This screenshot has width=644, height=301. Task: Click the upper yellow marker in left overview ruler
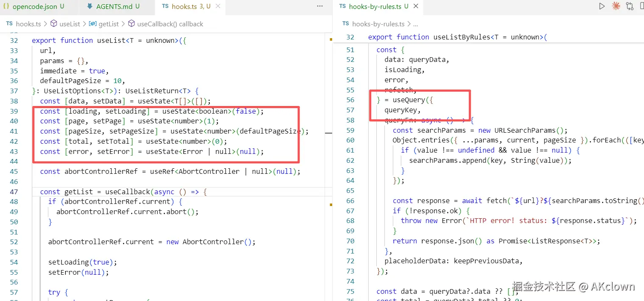330,39
